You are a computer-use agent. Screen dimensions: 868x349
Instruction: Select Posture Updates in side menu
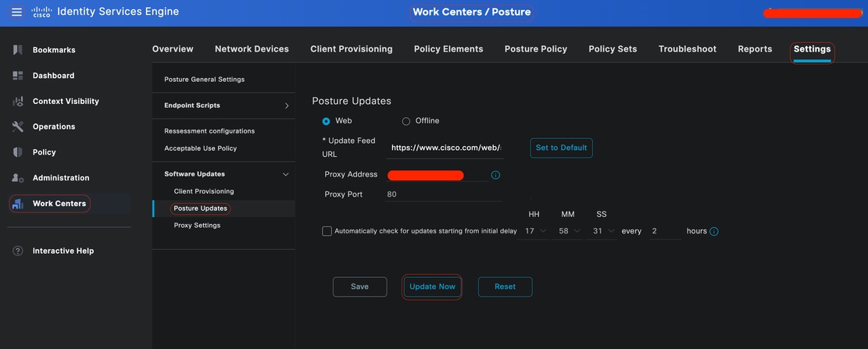[200, 208]
